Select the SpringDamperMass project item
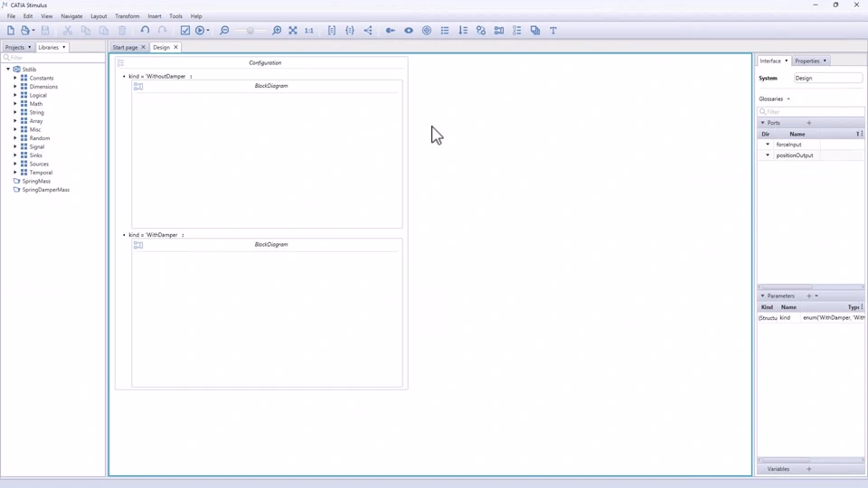 click(45, 190)
